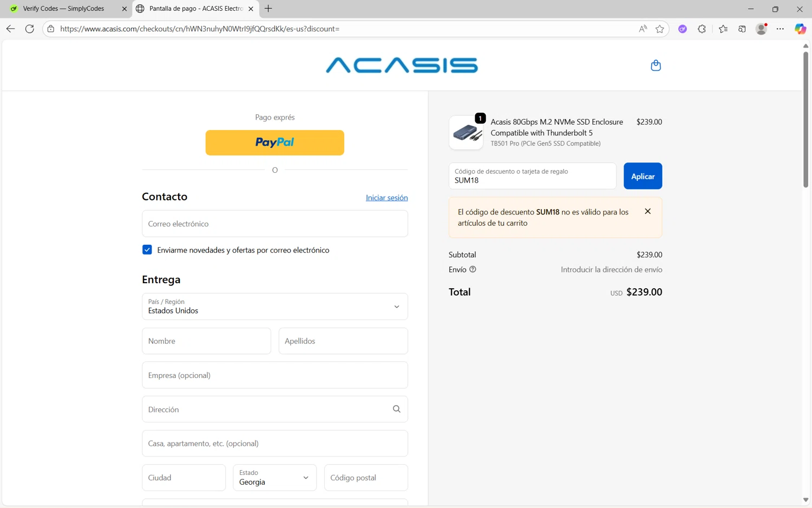Screen dimensions: 812x508
Task: Pay with PayPal express button
Action: [275, 142]
